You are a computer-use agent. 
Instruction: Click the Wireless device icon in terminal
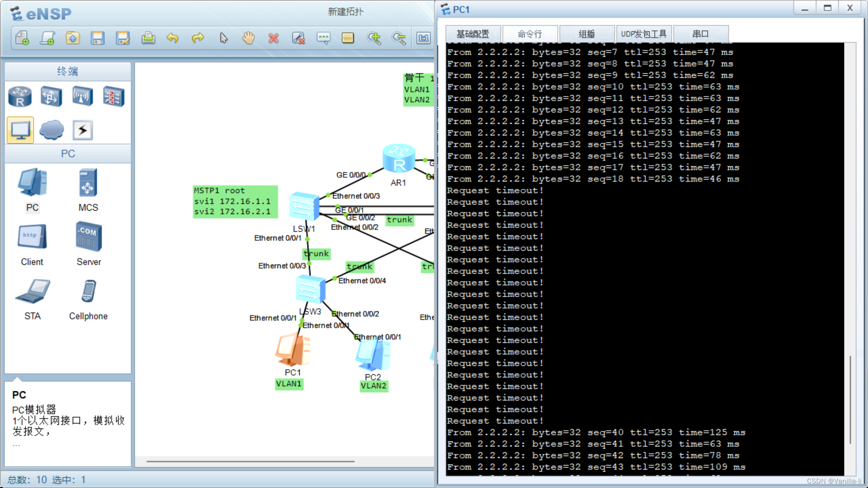pos(82,97)
